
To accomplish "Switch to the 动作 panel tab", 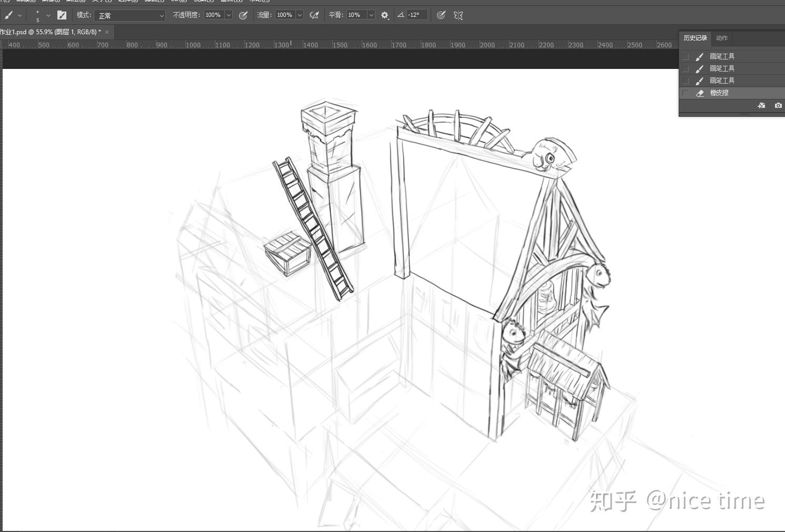I will click(722, 38).
